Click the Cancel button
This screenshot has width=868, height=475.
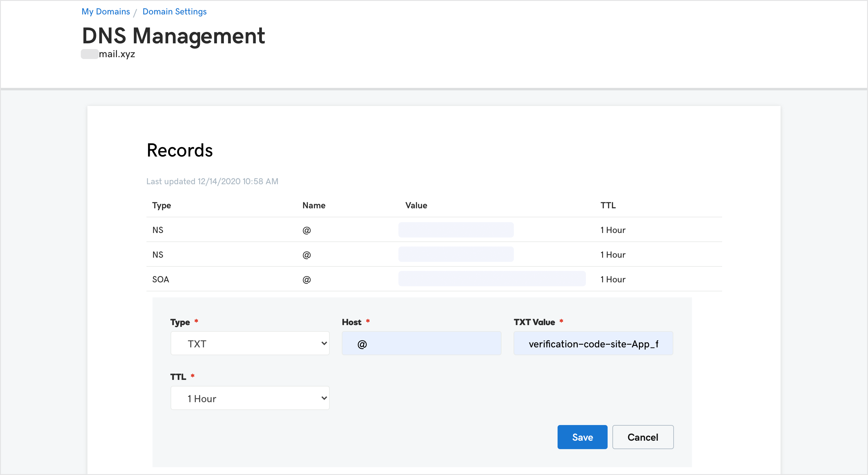pos(643,437)
